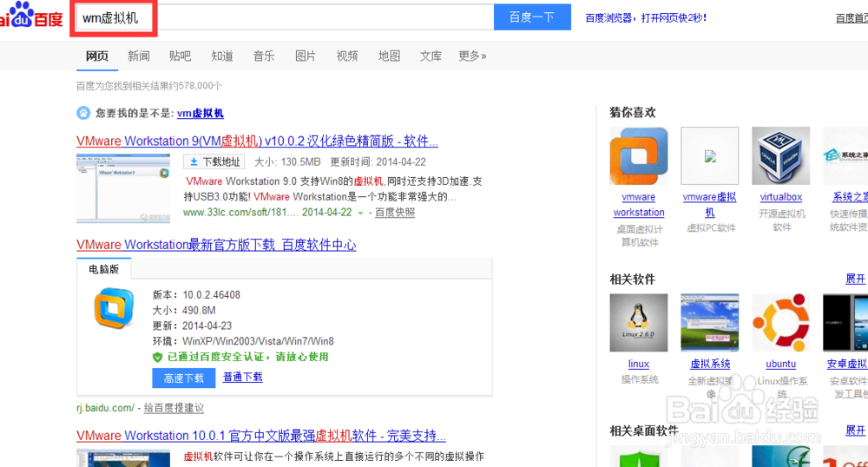The height and width of the screenshot is (467, 868).
Task: Open the 地图 tab
Action: tap(389, 56)
